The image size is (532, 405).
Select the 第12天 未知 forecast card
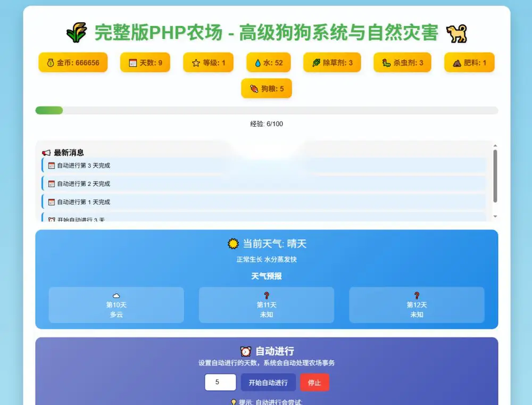[417, 305]
